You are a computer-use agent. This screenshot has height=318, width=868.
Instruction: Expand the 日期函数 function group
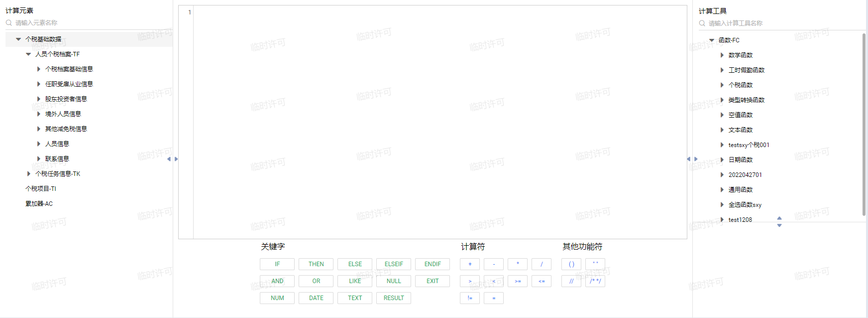pyautogui.click(x=722, y=160)
